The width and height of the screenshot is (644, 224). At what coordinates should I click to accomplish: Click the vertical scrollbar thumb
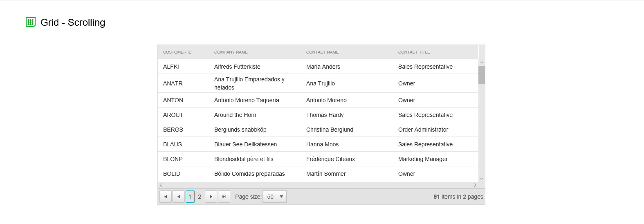[482, 75]
